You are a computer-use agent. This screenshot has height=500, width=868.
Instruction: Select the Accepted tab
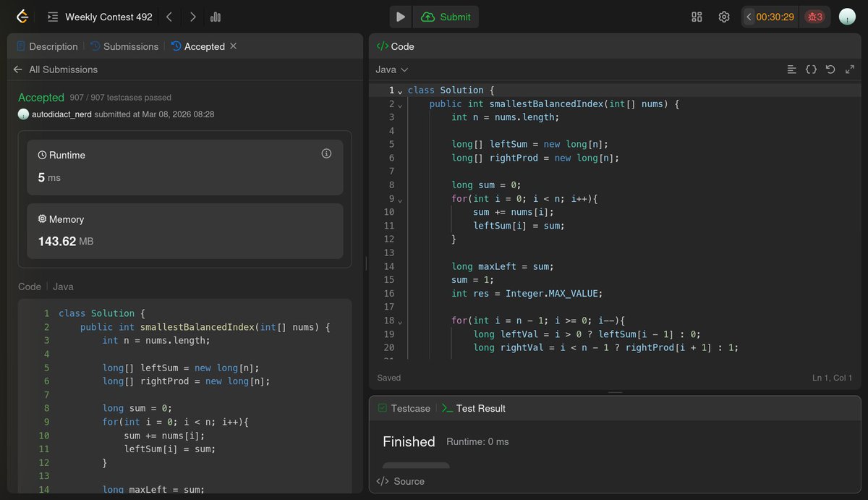pyautogui.click(x=198, y=46)
